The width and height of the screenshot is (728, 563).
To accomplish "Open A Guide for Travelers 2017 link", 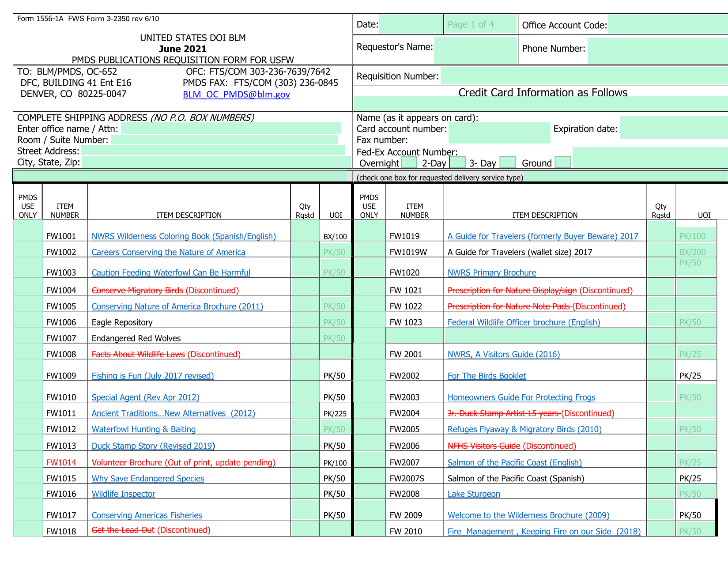I will coord(543,236).
